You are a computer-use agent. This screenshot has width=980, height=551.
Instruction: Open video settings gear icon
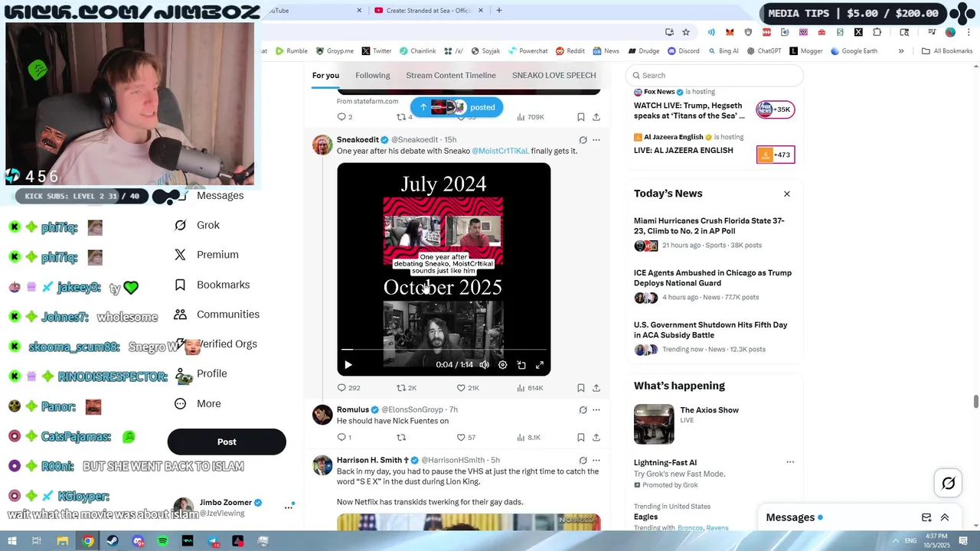[502, 365]
